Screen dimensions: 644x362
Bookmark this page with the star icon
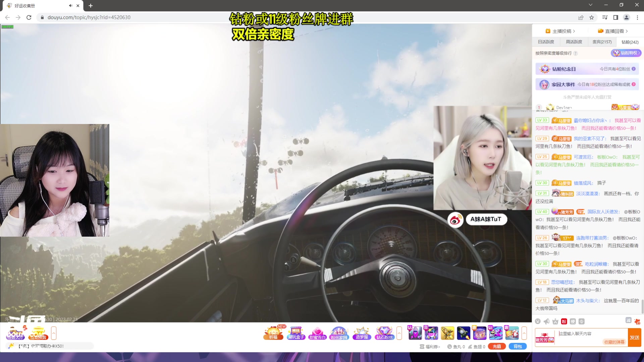[592, 17]
